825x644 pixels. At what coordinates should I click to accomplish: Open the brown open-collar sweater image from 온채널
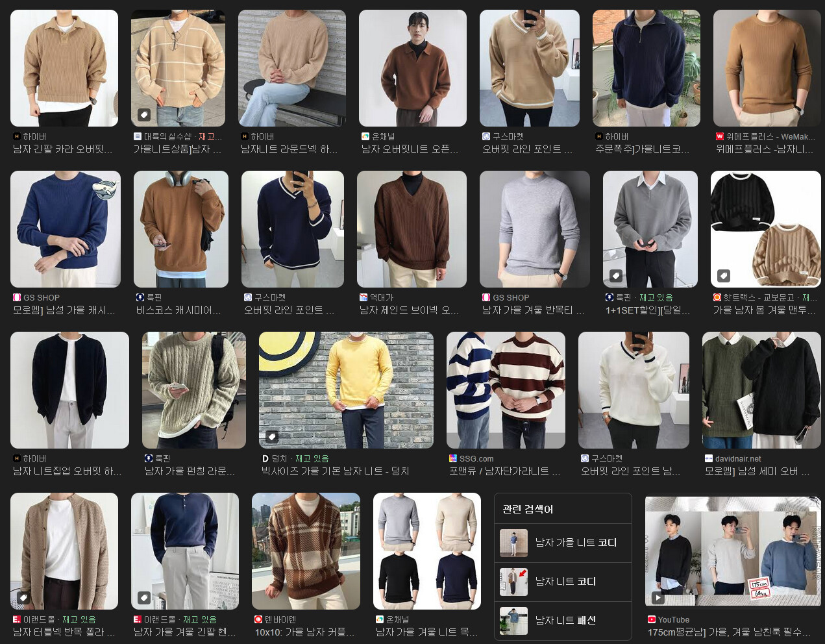tap(413, 68)
